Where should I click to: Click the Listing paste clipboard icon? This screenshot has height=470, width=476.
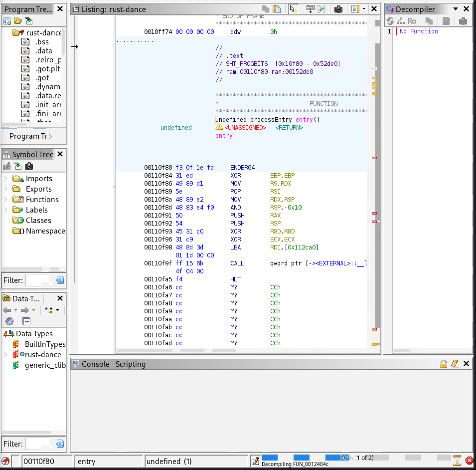tap(277, 9)
